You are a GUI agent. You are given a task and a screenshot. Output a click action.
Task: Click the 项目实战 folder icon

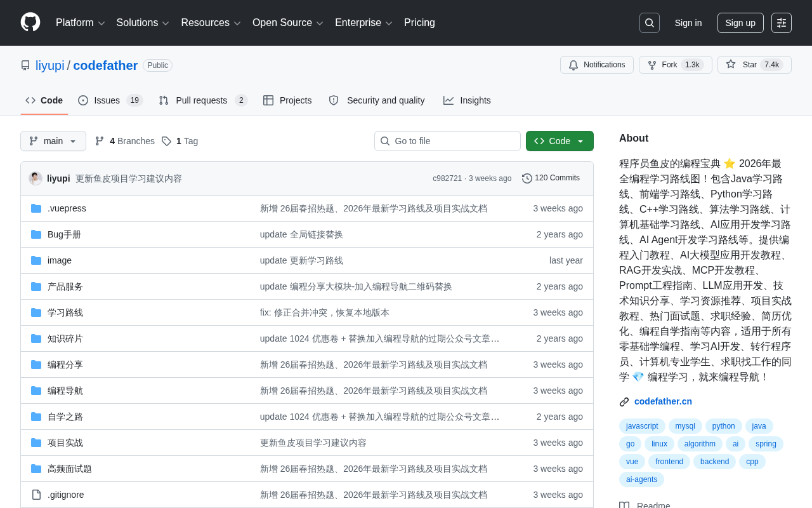(36, 443)
